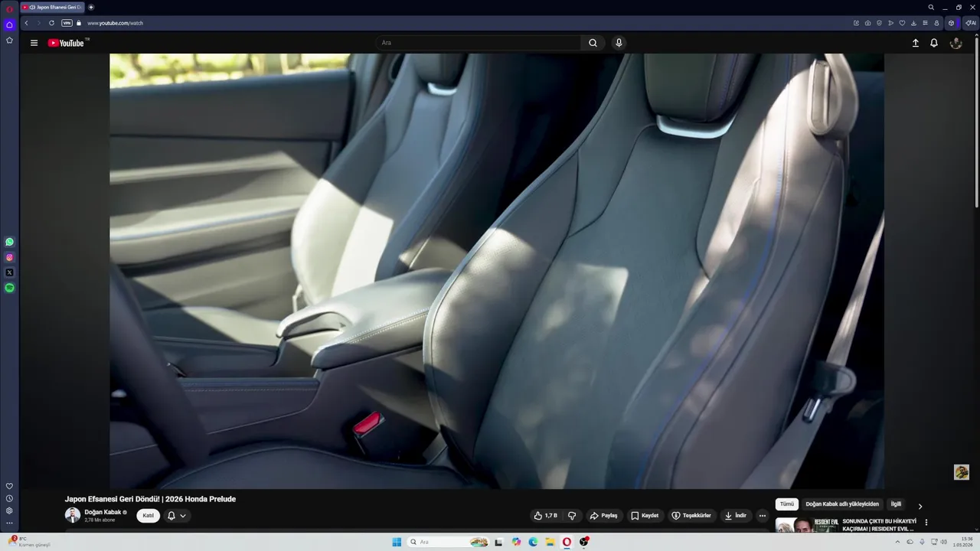Open the Opera AI button
The image size is (980, 551).
[x=970, y=23]
